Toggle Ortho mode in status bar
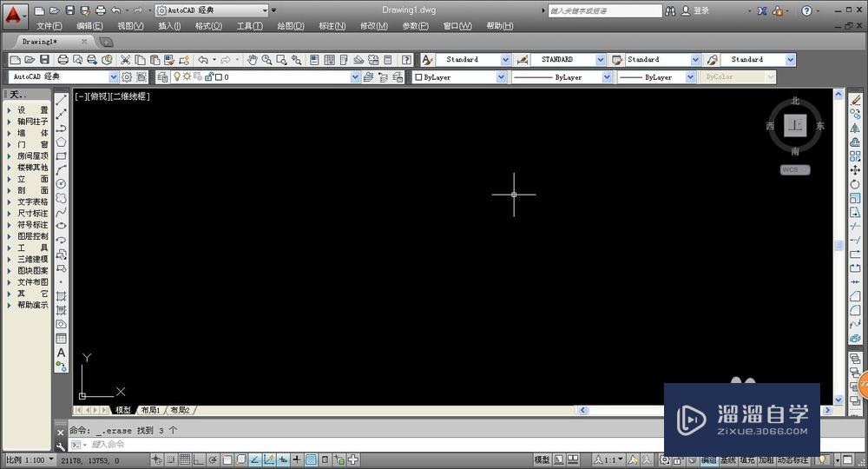 pyautogui.click(x=199, y=459)
